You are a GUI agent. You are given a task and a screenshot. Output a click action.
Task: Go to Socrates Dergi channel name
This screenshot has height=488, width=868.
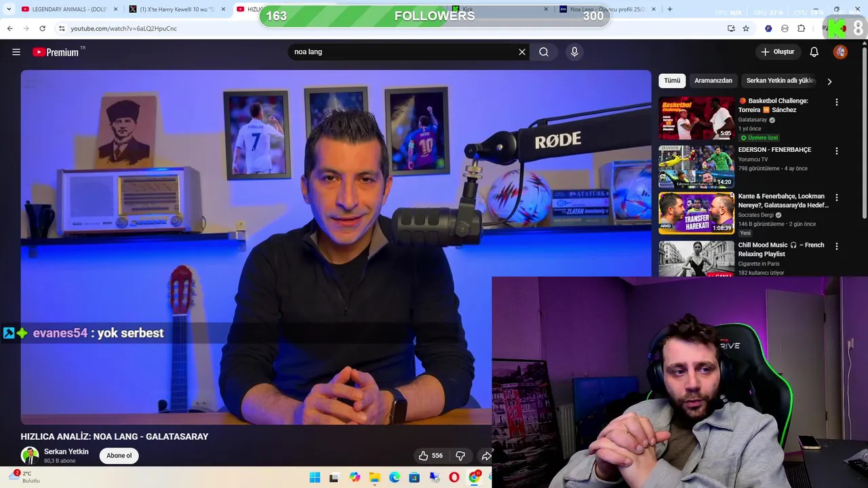coord(756,216)
